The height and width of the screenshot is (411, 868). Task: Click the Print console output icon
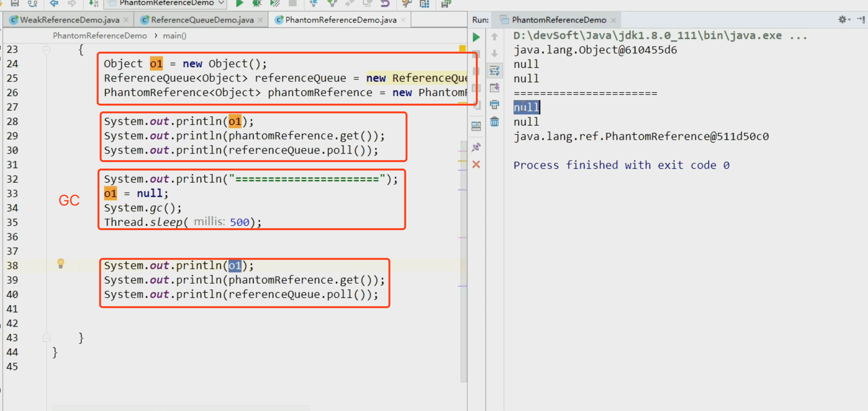point(494,105)
